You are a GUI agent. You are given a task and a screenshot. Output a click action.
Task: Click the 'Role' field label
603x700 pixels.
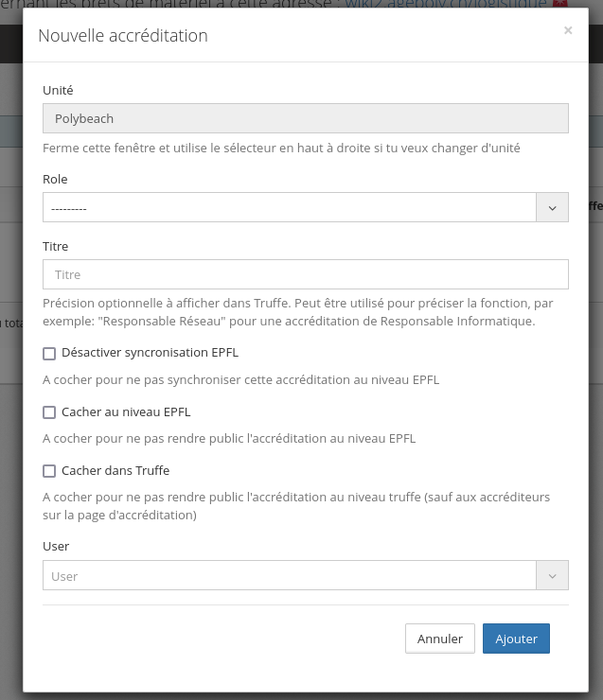(x=55, y=179)
